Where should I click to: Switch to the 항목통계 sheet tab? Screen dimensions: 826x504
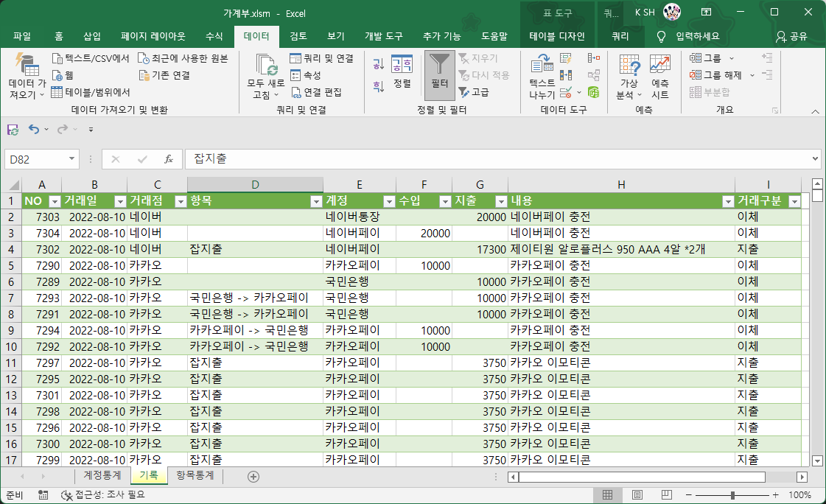pyautogui.click(x=195, y=475)
